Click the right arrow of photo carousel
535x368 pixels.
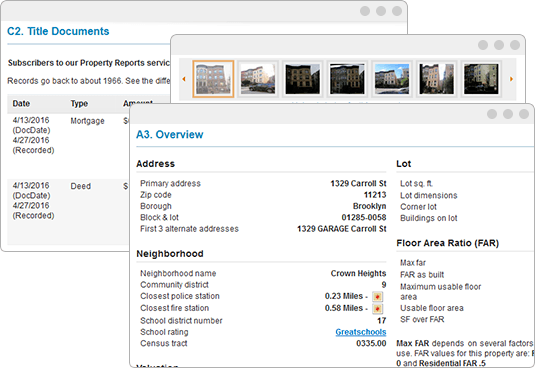click(x=511, y=79)
